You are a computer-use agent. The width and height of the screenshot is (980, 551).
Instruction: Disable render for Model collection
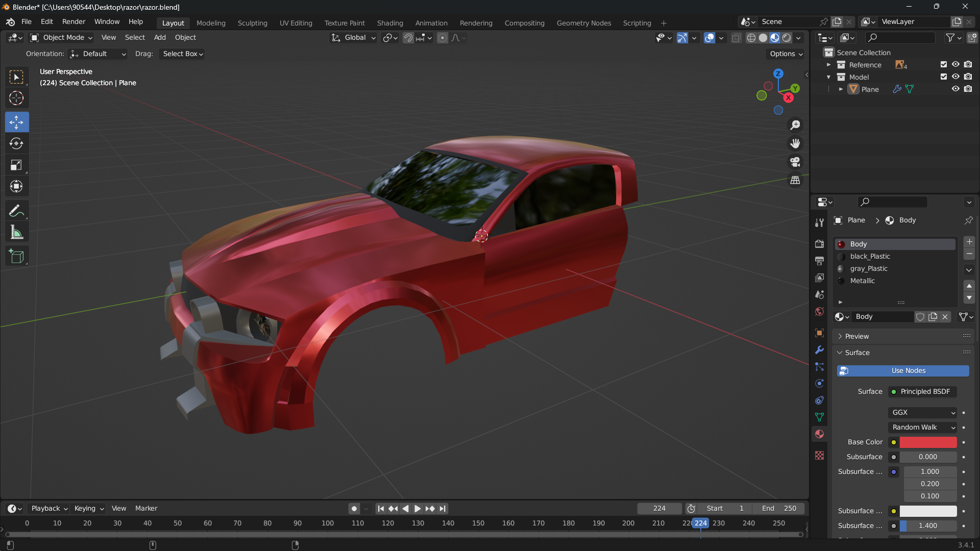click(x=968, y=77)
